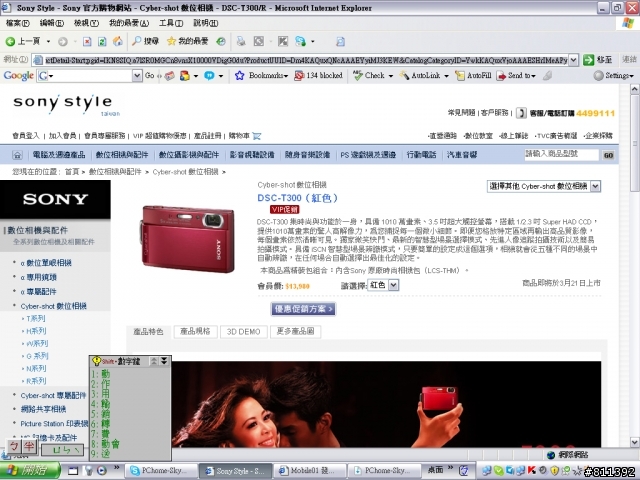Image resolution: width=640 pixels, height=480 pixels.
Task: Open the 數位相機與配件 nav bar link
Action: pos(122,155)
